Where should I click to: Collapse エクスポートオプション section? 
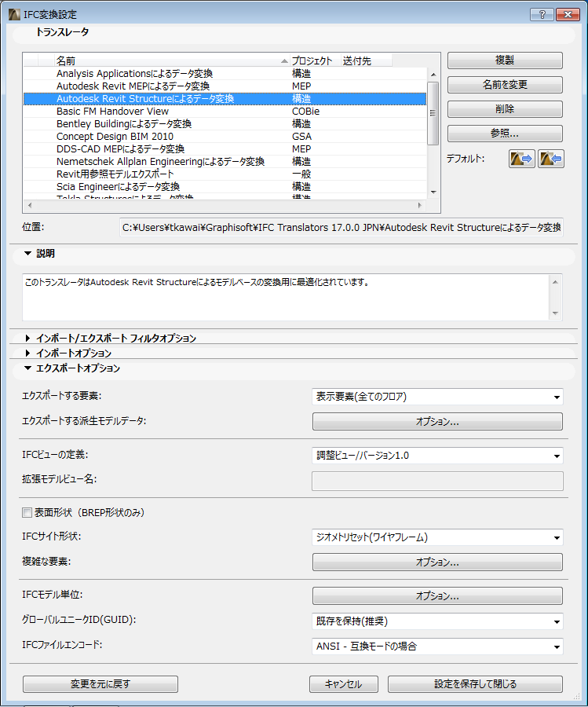coord(28,368)
